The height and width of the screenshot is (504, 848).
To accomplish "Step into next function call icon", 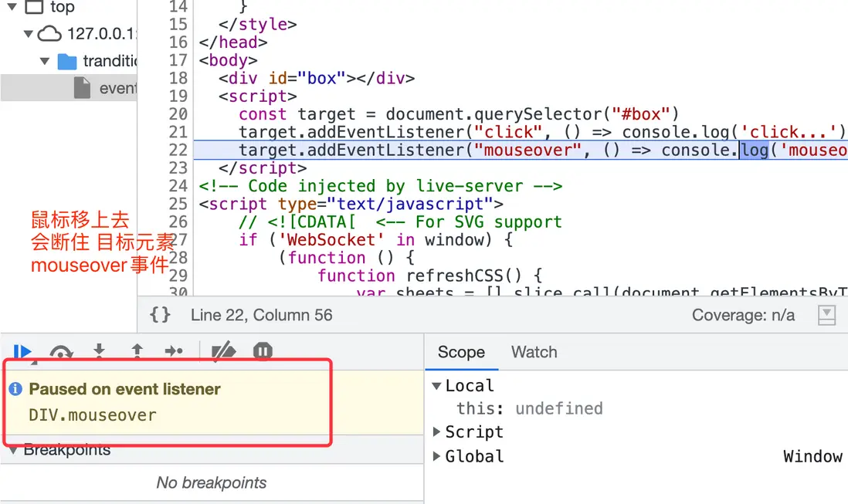I will coord(99,352).
